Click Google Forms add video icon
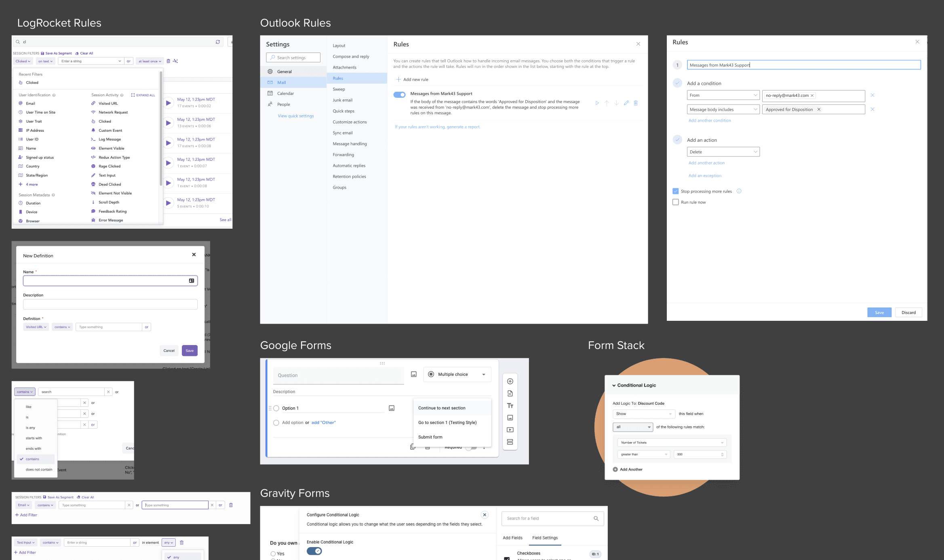 [x=510, y=430]
